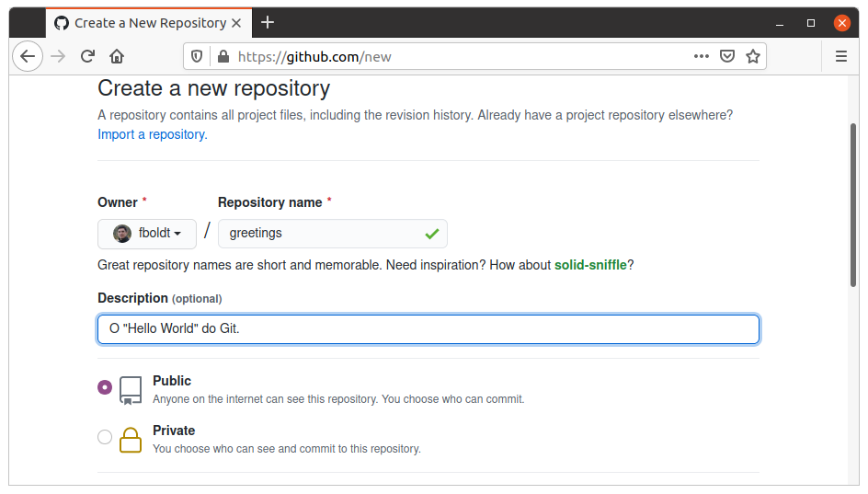Open the Import a repository link
This screenshot has width=868, height=494.
click(x=153, y=134)
